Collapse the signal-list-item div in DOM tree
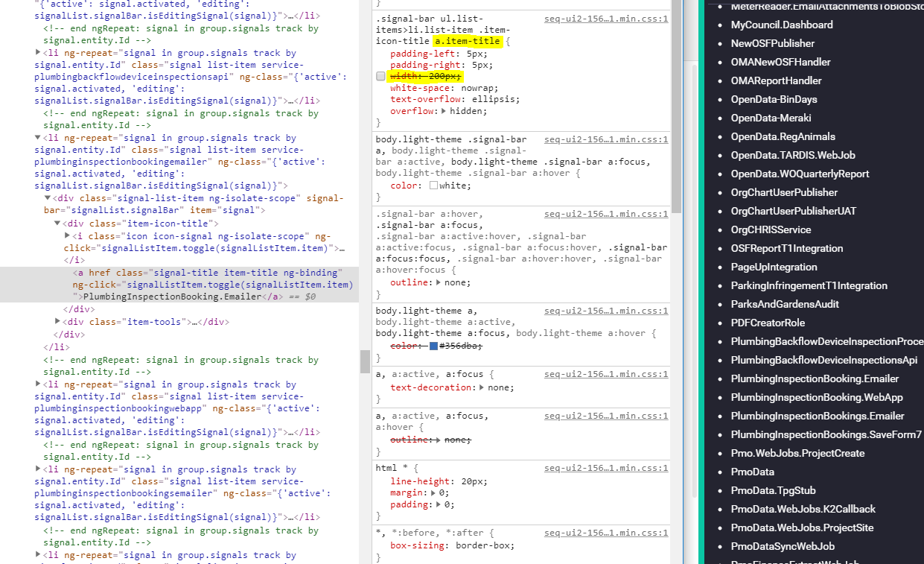This screenshot has width=924, height=564. pyautogui.click(x=47, y=197)
